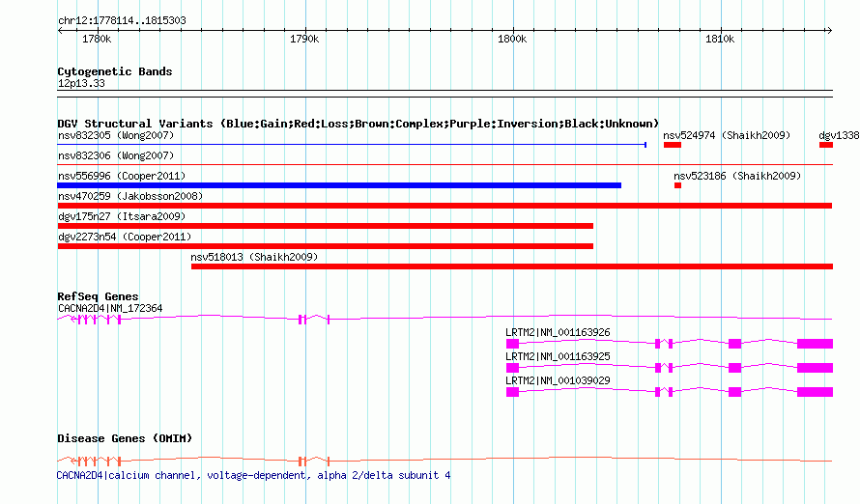Click the thin blue line of nsv832305

point(352,145)
